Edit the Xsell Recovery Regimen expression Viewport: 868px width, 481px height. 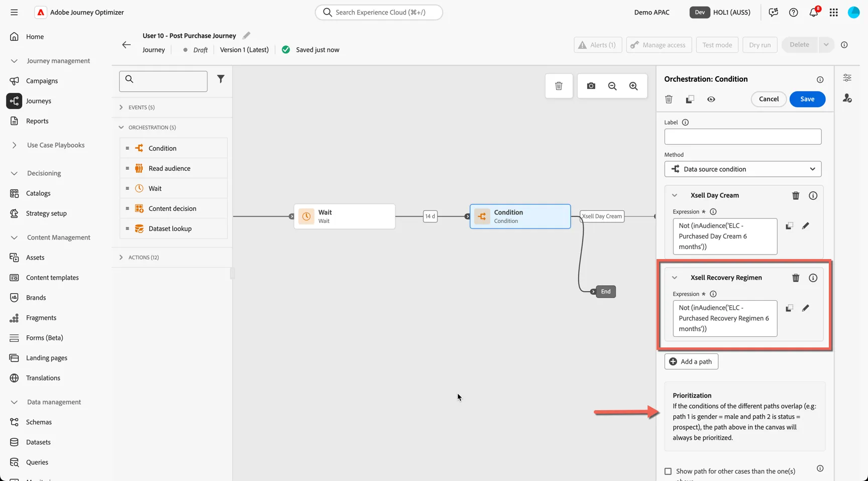[805, 308]
